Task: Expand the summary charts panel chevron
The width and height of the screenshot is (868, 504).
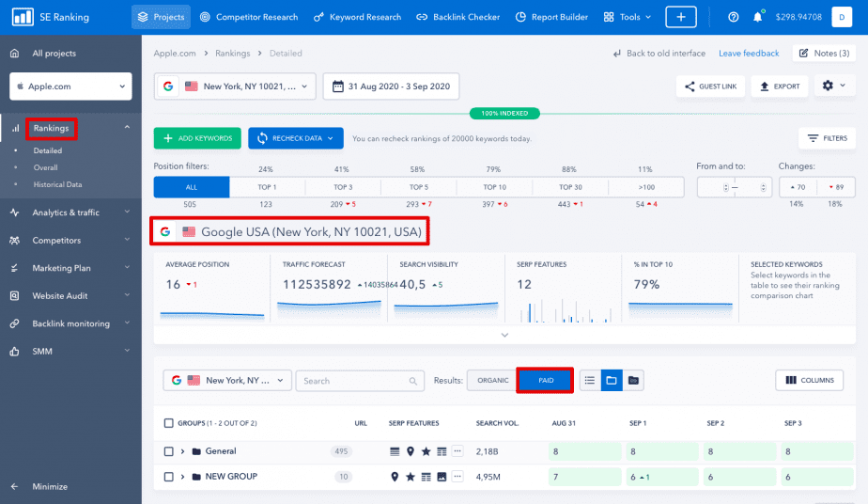Action: (504, 335)
